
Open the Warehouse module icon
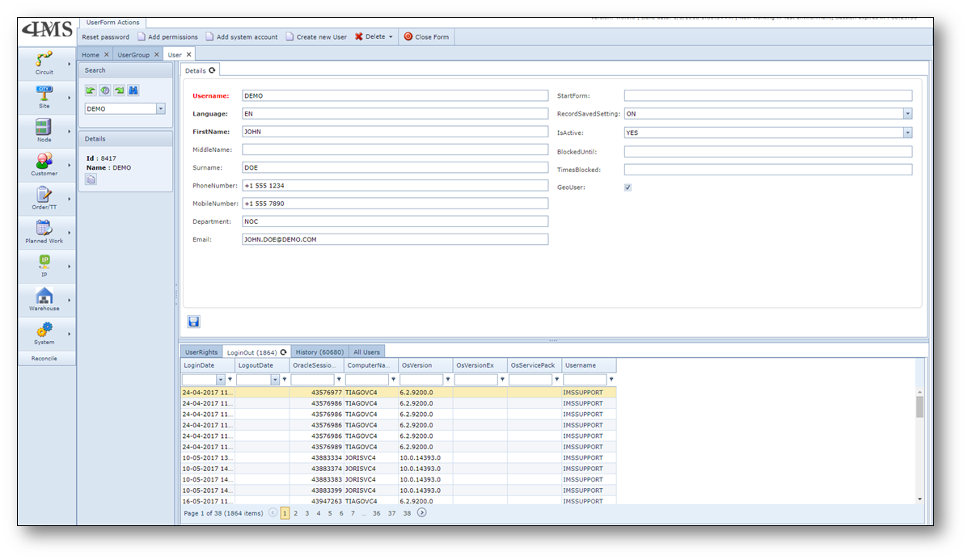coord(44,296)
